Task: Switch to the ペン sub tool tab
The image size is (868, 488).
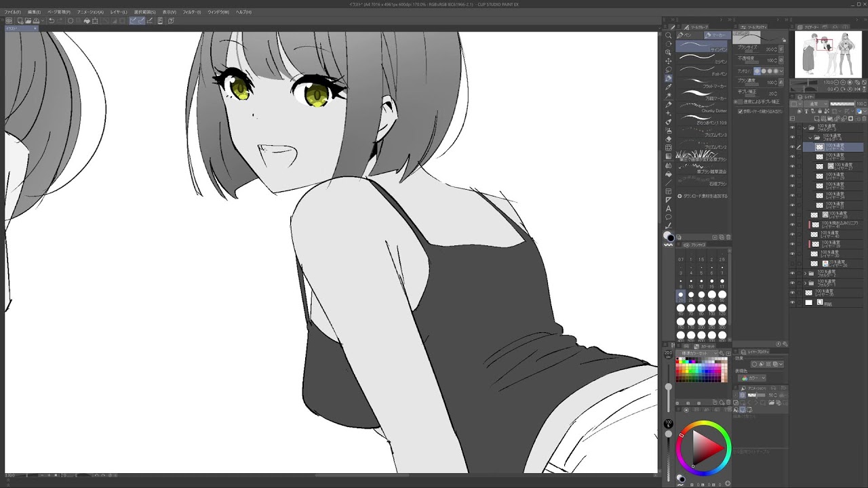Action: [689, 35]
